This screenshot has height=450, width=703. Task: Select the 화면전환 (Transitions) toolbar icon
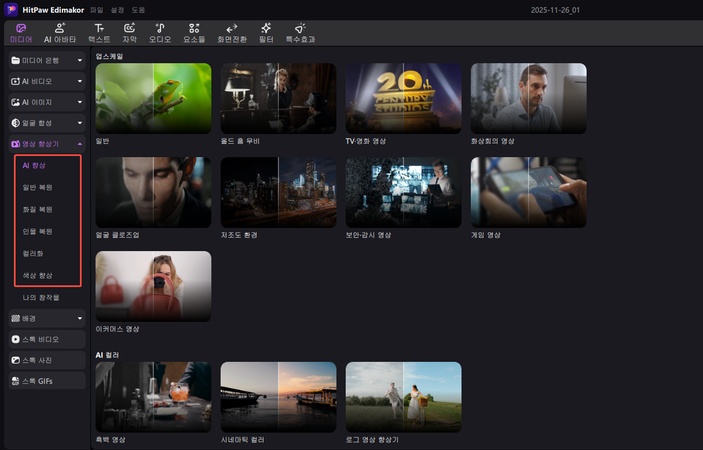point(231,32)
